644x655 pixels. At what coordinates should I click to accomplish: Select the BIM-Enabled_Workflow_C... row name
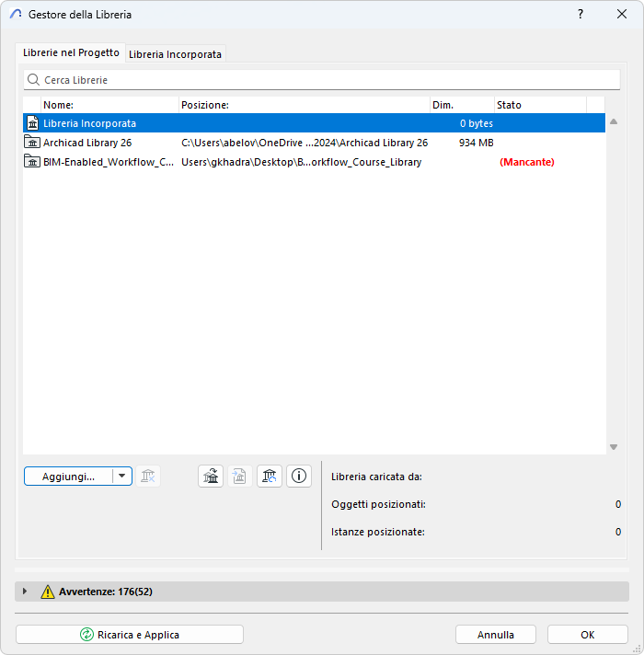click(109, 162)
